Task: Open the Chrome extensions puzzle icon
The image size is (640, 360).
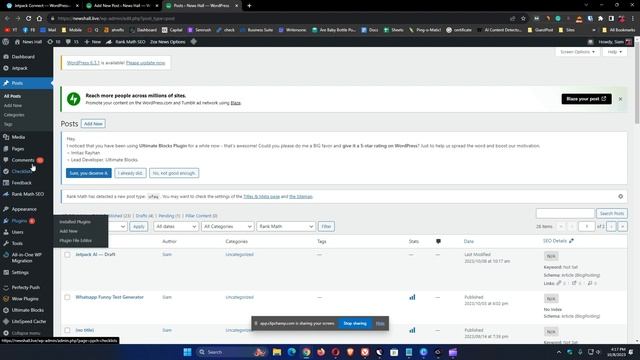Action: pyautogui.click(x=600, y=18)
